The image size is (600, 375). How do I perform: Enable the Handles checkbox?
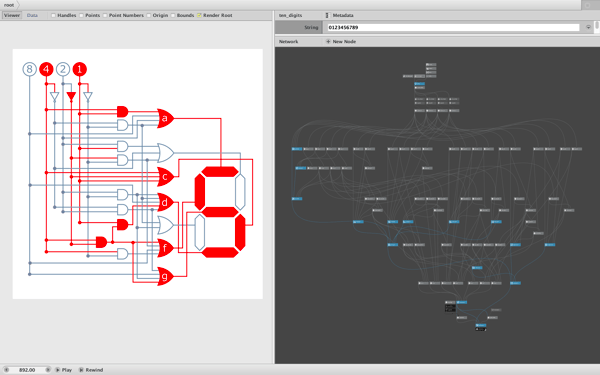53,15
